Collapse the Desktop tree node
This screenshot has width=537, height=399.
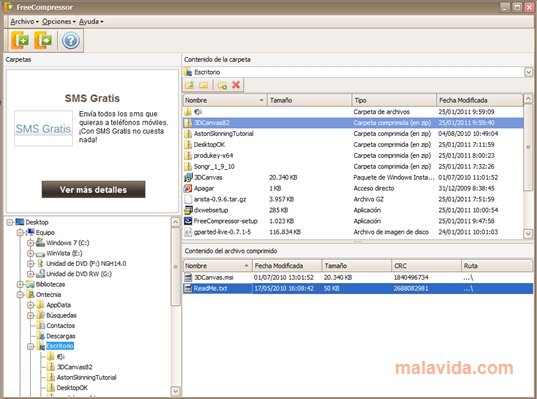coord(10,222)
